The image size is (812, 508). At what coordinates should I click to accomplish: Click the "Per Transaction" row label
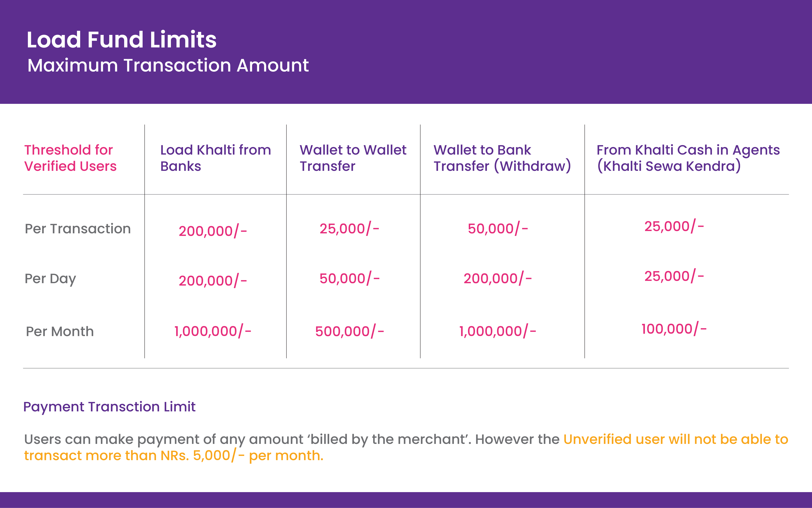78,229
